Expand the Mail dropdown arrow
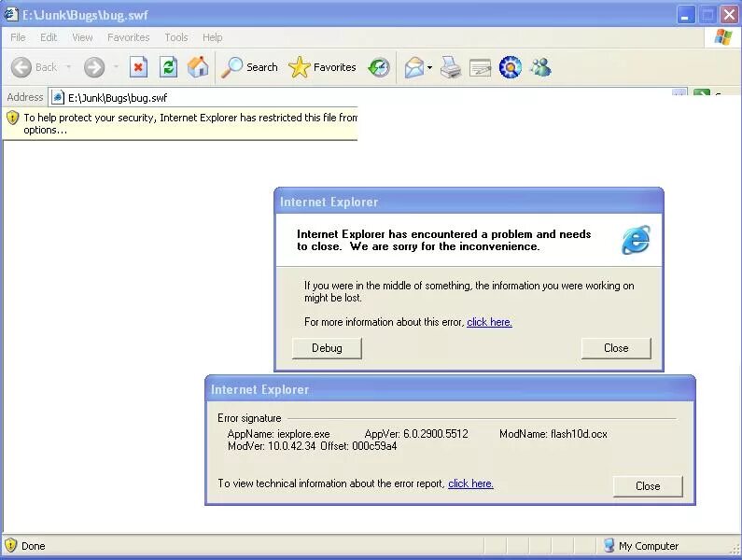 pos(429,68)
